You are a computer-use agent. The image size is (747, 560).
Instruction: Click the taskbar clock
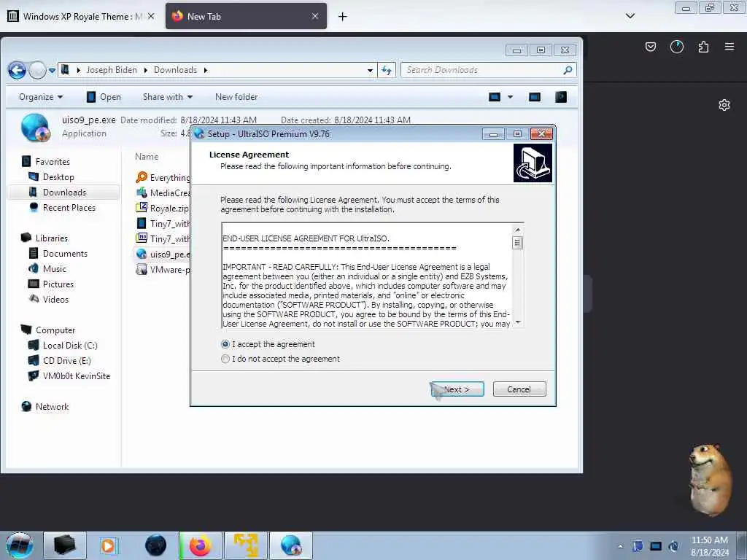click(710, 546)
